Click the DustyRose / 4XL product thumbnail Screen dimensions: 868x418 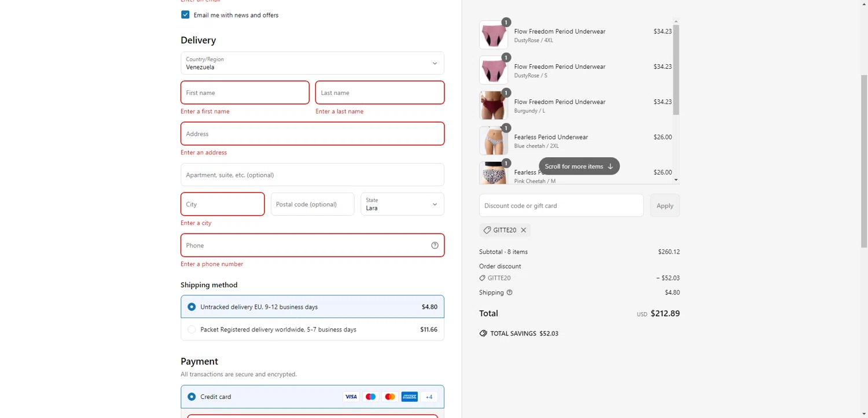tap(494, 35)
